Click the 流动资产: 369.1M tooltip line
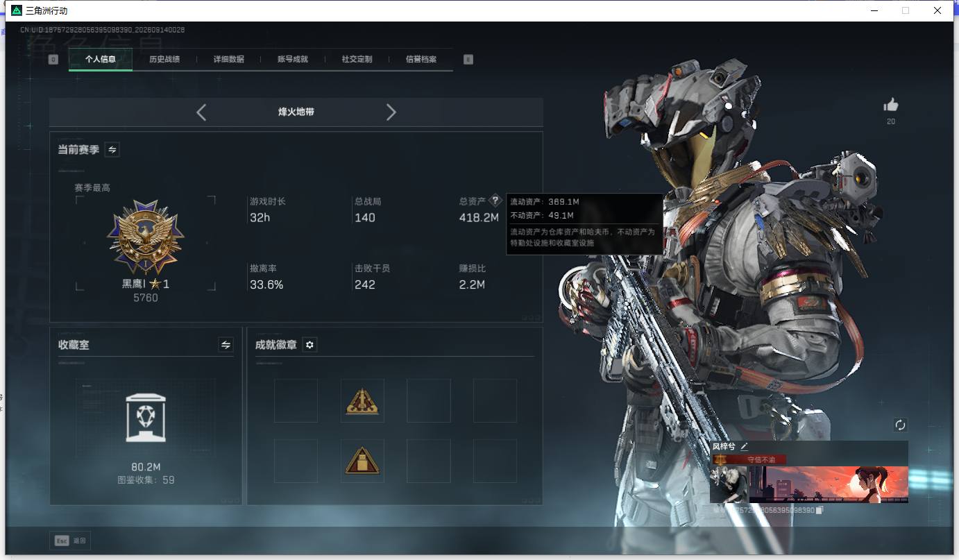Screen dimensions: 959x560 click(x=545, y=202)
